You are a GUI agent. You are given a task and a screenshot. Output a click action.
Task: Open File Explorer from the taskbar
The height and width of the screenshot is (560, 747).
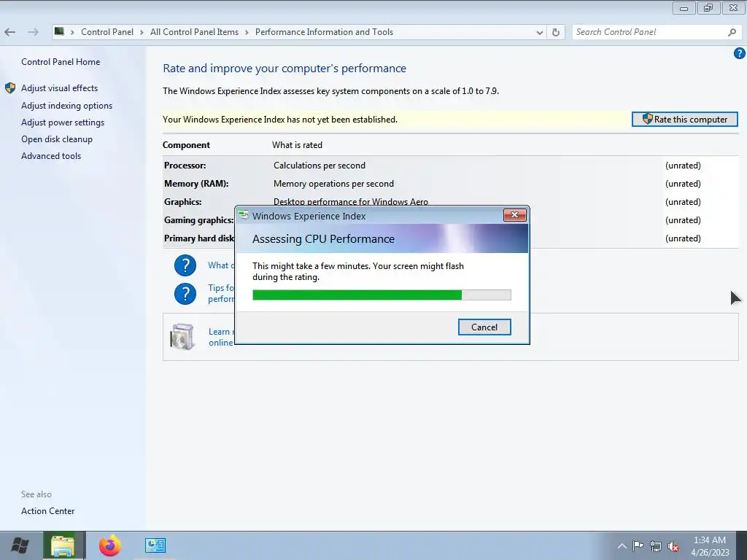tap(63, 545)
